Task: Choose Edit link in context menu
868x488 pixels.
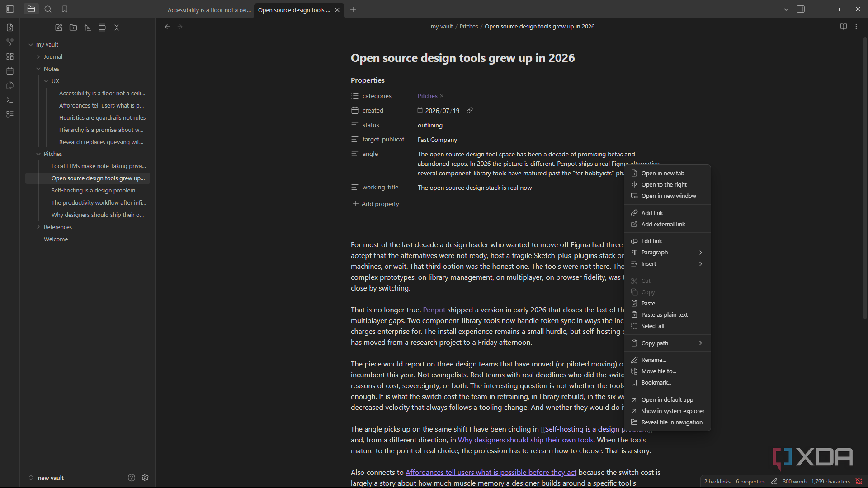Action: (667, 241)
